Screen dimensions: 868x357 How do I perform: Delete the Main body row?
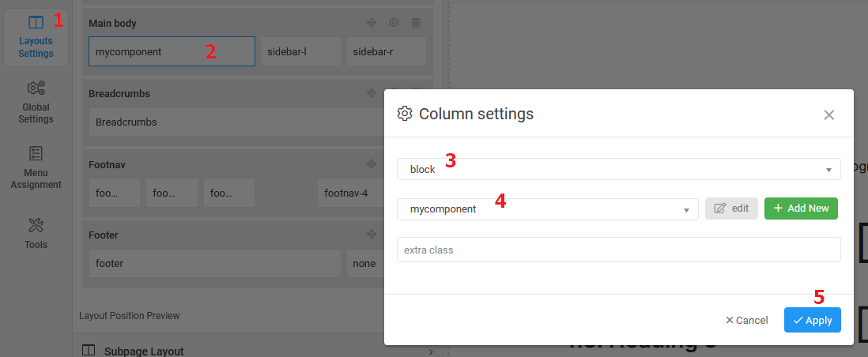click(x=416, y=24)
